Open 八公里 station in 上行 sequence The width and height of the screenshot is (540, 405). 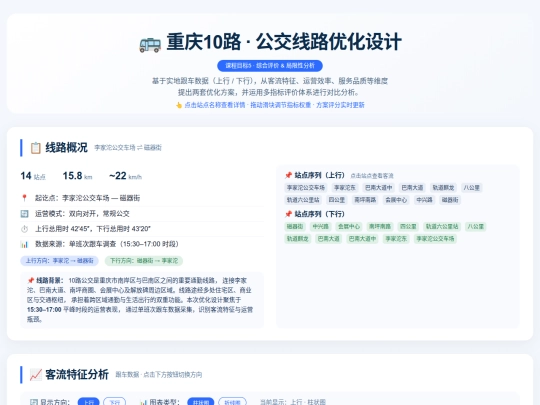[471, 188]
